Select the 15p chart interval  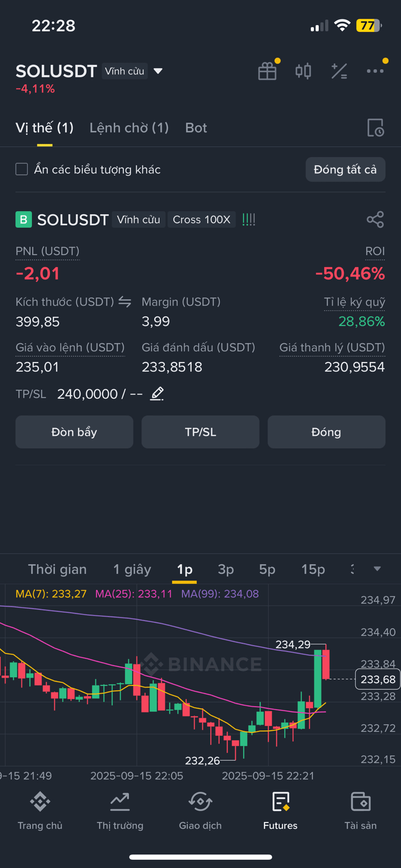tap(313, 569)
